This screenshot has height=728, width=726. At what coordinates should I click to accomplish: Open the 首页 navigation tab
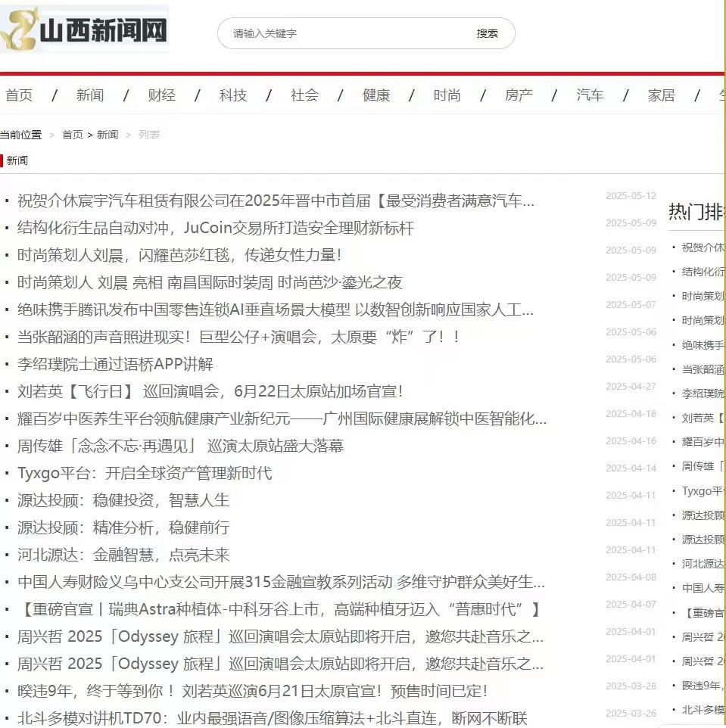coord(19,95)
